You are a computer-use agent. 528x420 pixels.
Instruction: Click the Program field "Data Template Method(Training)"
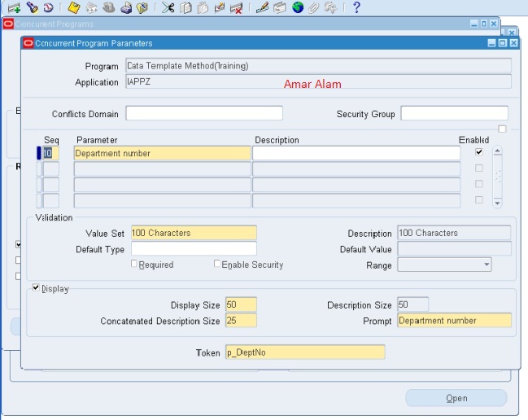[319, 65]
